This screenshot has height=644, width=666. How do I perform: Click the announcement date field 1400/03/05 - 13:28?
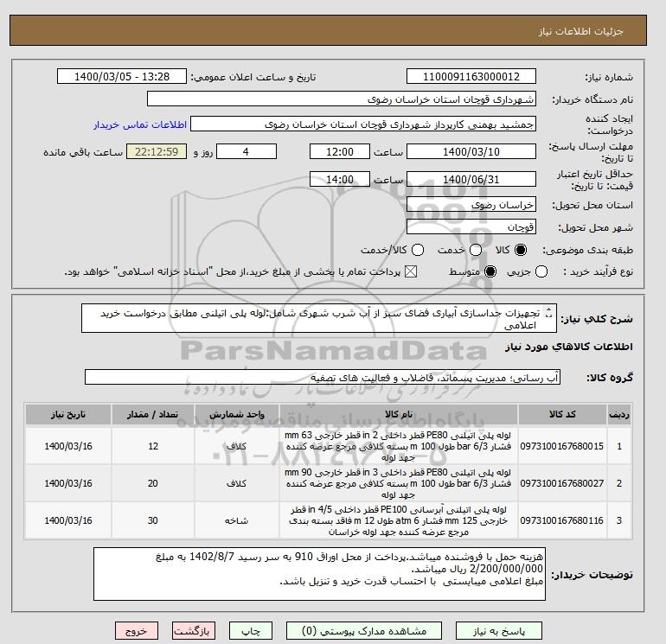pyautogui.click(x=122, y=77)
